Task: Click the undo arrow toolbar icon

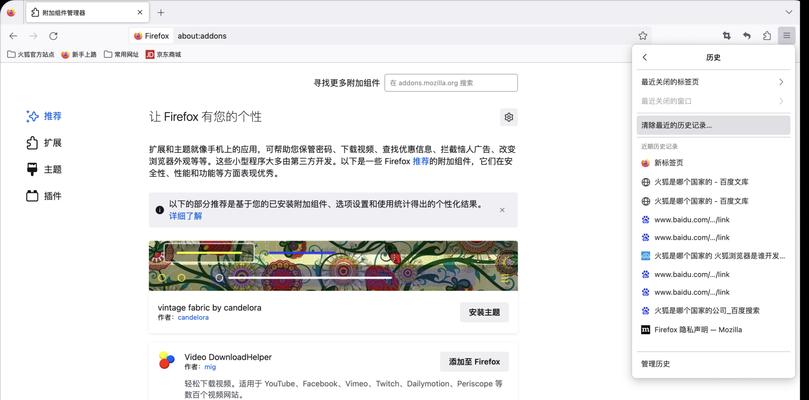Action: coord(747,36)
